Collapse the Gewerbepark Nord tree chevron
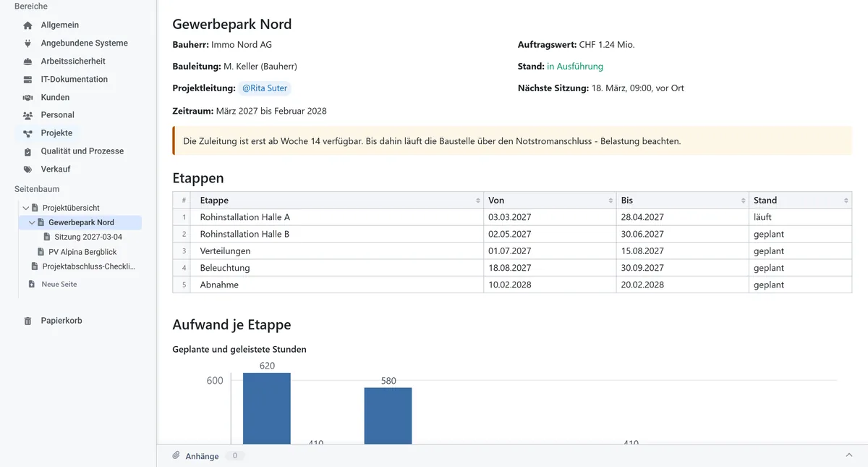The height and width of the screenshot is (467, 868). coord(32,222)
